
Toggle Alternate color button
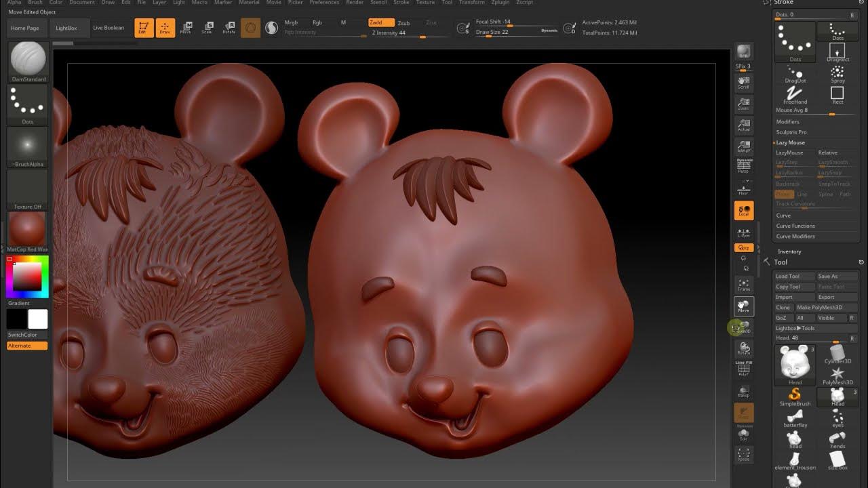point(27,346)
